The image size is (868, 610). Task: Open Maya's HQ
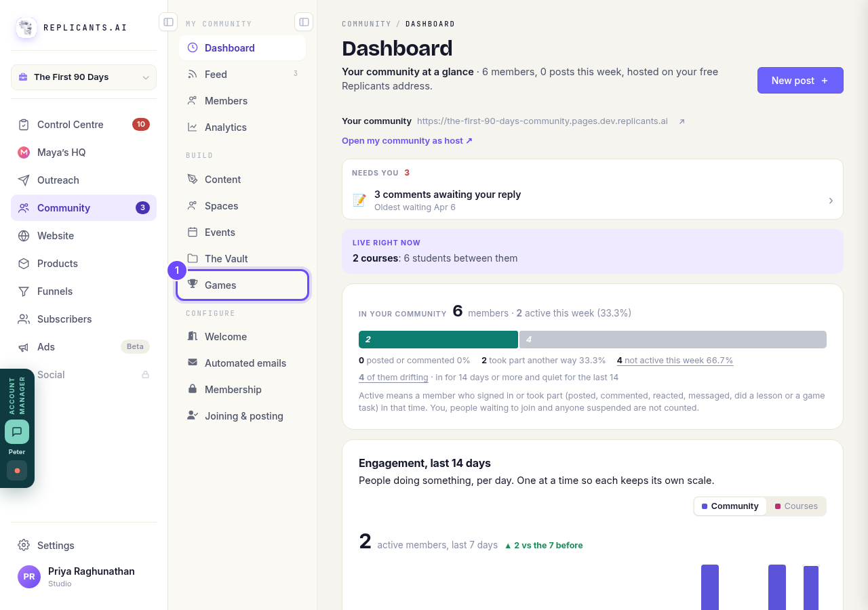pyautogui.click(x=83, y=152)
